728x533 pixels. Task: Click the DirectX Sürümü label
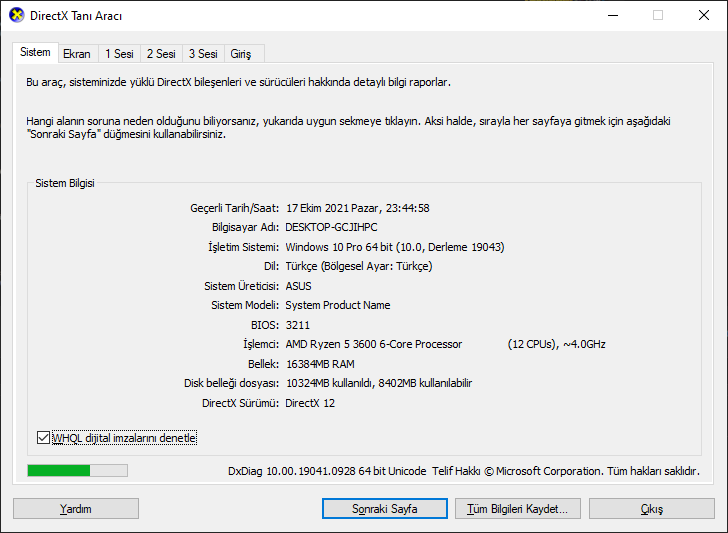(240, 403)
